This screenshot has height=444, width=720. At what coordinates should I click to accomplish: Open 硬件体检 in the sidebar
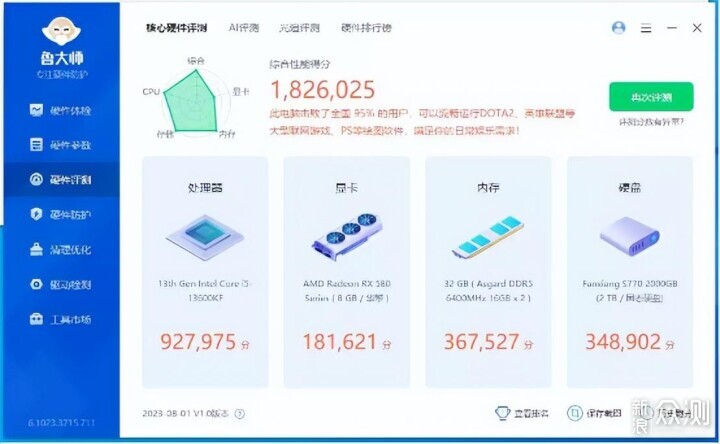[x=61, y=110]
